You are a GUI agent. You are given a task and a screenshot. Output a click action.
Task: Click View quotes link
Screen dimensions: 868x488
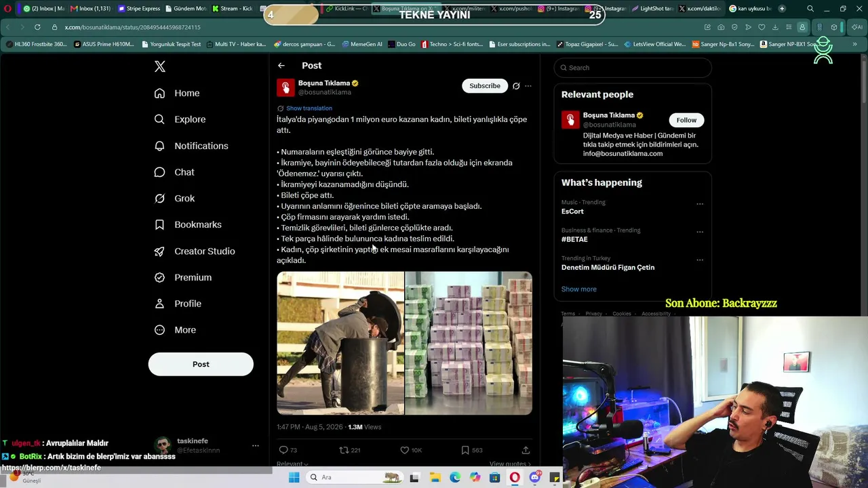coord(510,464)
